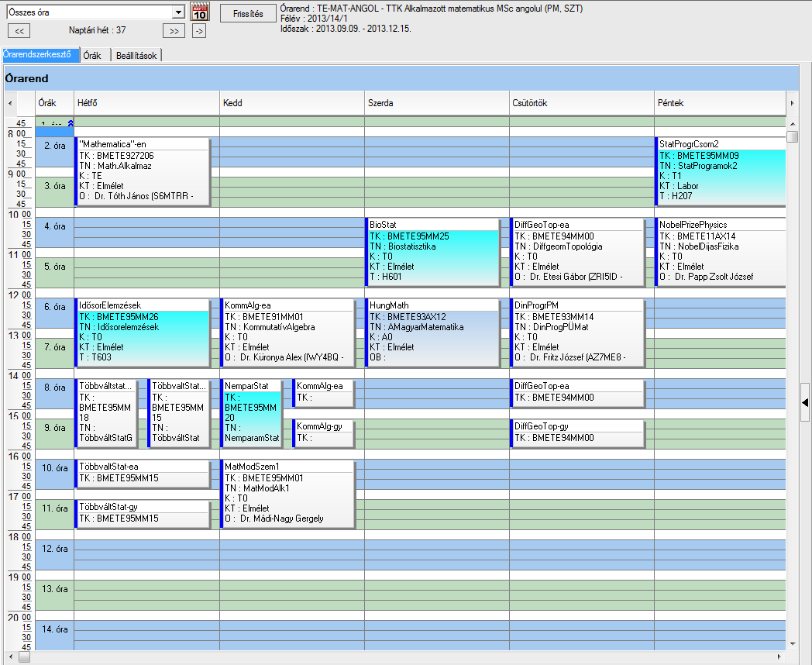Select the Thursday 10:15 DiffGeoTop-ea block
The width and height of the screenshot is (812, 665).
(578, 252)
